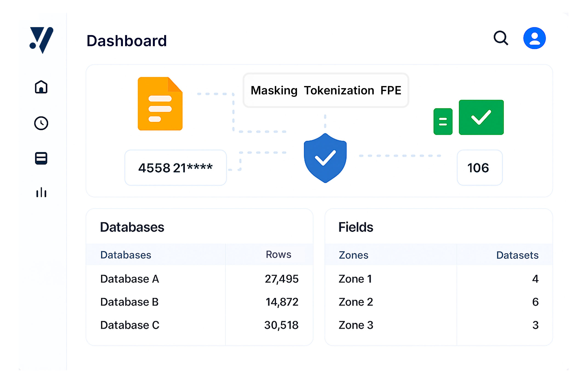This screenshot has width=588, height=392.
Task: Select the database storage sidebar icon
Action: (x=41, y=158)
